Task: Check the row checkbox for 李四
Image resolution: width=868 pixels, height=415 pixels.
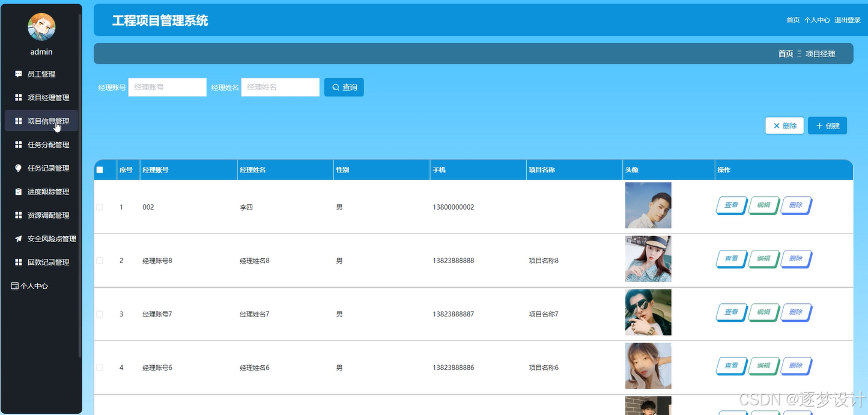Action: [100, 207]
